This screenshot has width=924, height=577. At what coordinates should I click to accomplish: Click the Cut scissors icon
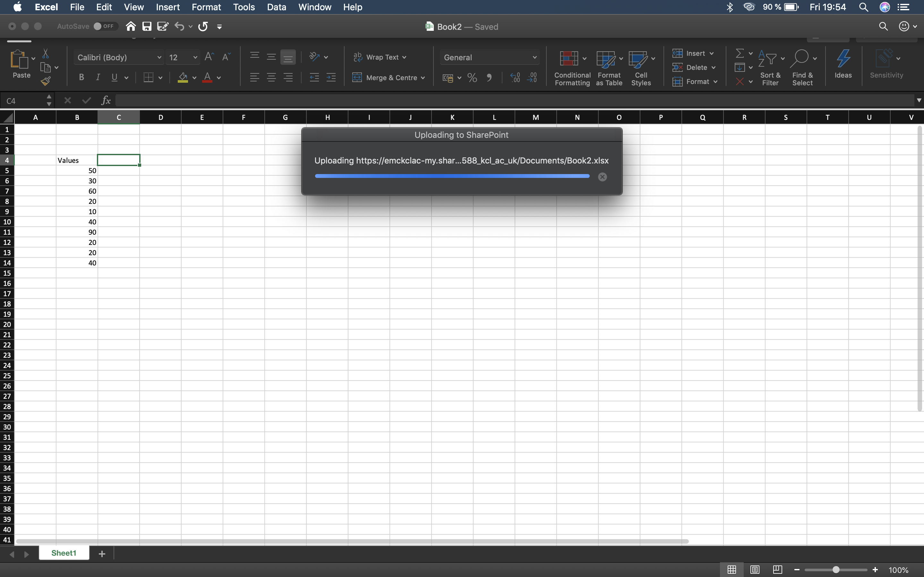coord(46,54)
